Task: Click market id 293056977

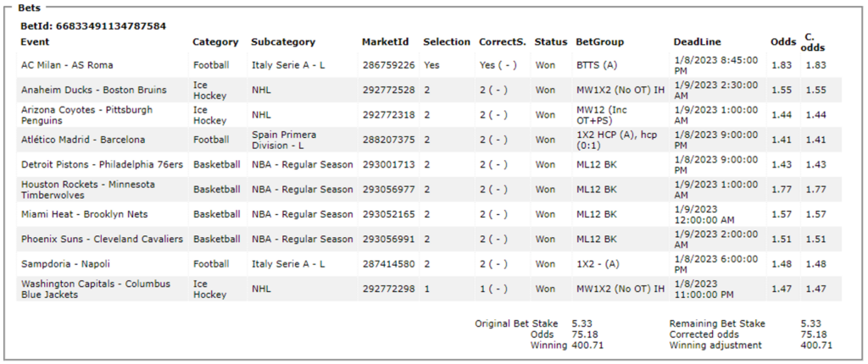Action: click(x=388, y=190)
